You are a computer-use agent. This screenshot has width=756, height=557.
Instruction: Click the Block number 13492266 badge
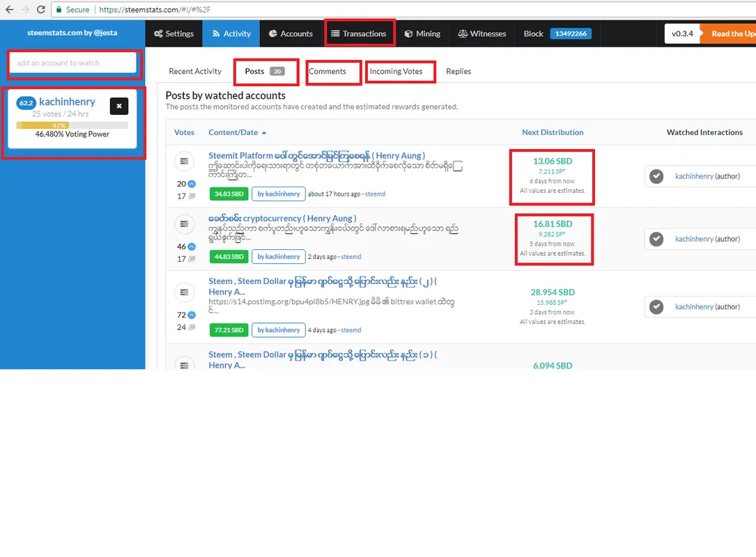(571, 33)
